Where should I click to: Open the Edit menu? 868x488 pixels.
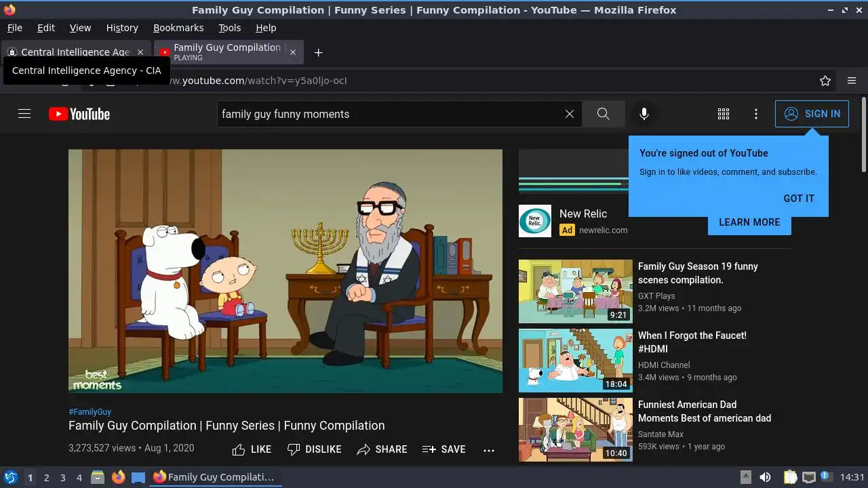click(46, 28)
